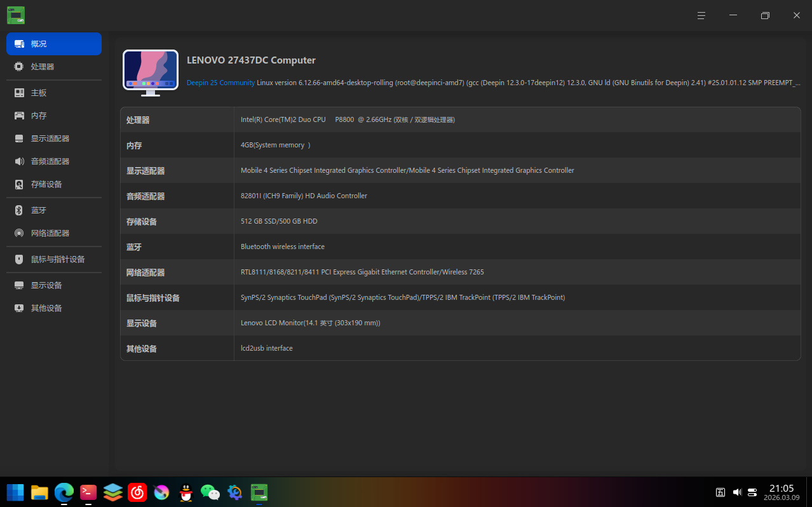
Task: Go to 网络适配器 in the sidebar
Action: tap(54, 233)
